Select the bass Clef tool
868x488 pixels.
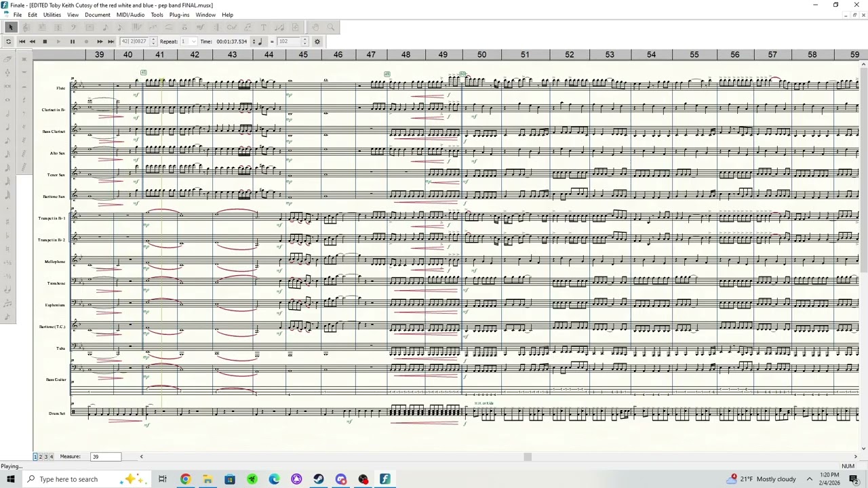(73, 27)
